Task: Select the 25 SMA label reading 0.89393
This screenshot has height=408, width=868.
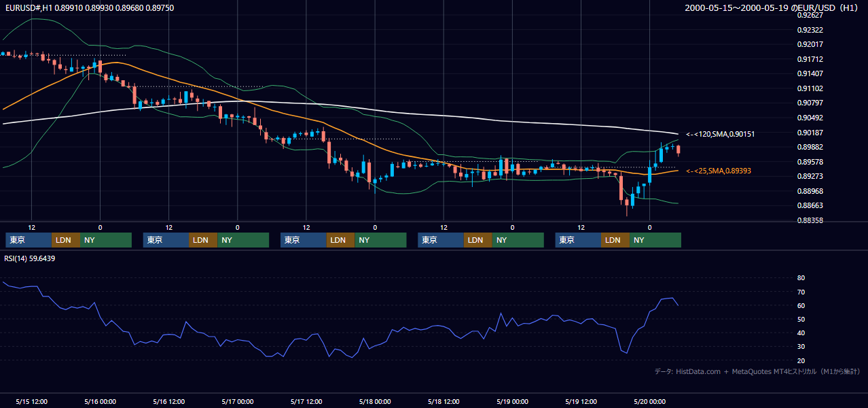Action: [x=719, y=171]
